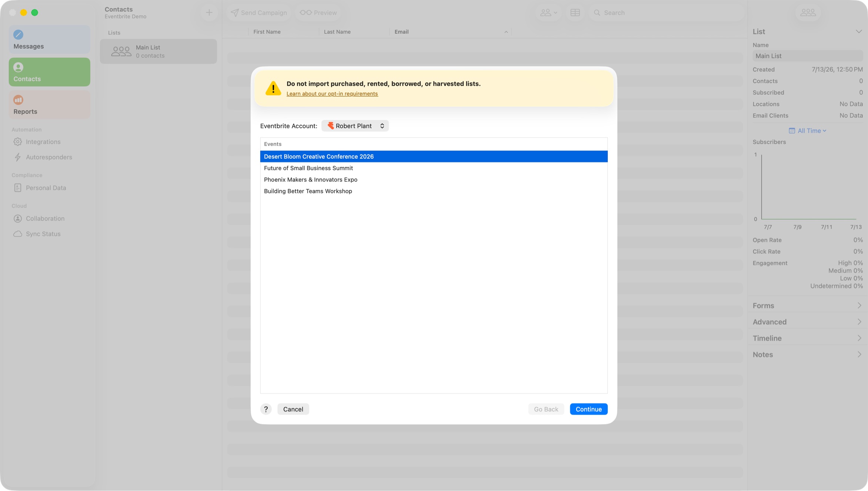Click the add list plus icon
The width and height of the screenshot is (868, 491).
[209, 13]
